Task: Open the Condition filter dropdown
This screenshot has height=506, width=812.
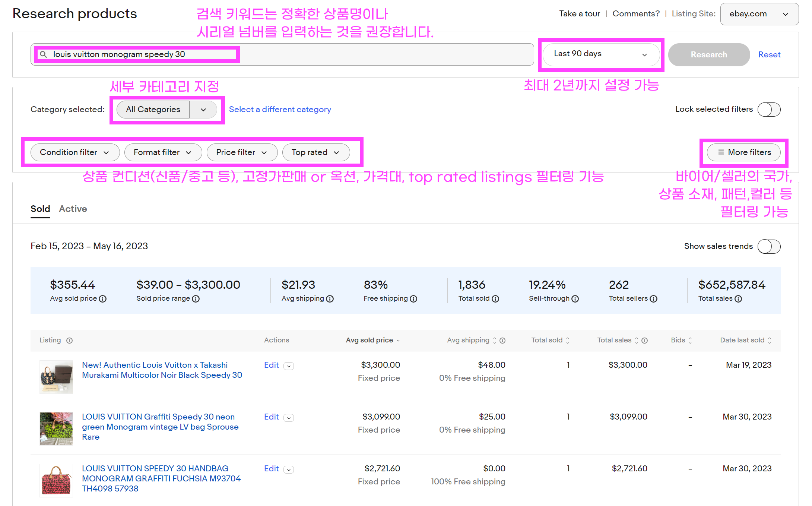Action: tap(75, 152)
